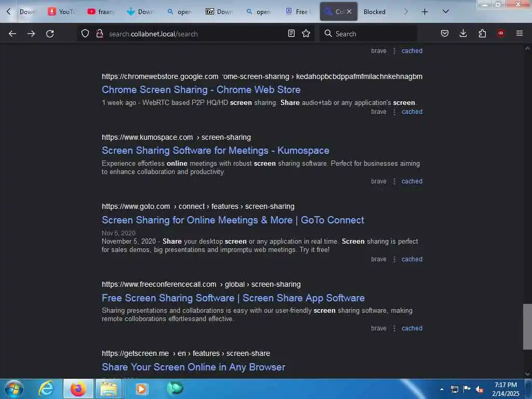Open cached link for freeconferencecall result
The width and height of the screenshot is (532, 399).
(x=412, y=328)
